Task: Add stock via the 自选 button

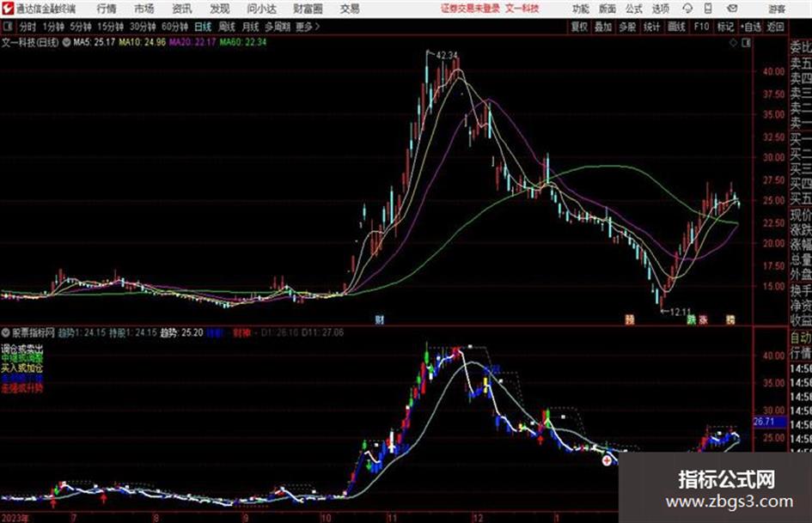Action: (x=750, y=27)
